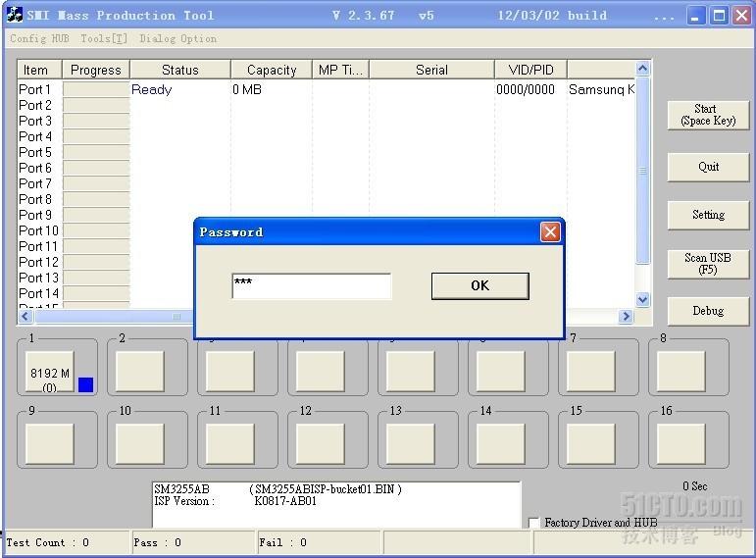Click the Start (Space Key) button
Viewport: 756px width, 558px height.
pos(708,115)
